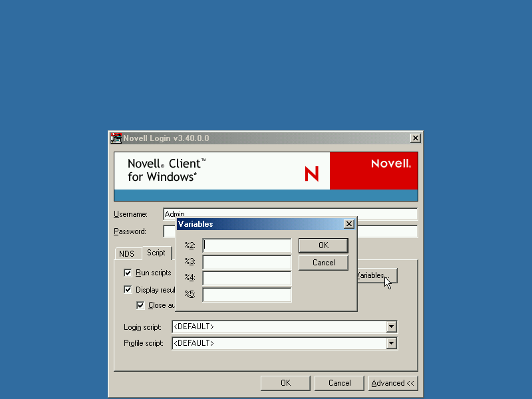532x399 pixels.
Task: Toggle the Run scripts checkbox
Action: coord(128,273)
